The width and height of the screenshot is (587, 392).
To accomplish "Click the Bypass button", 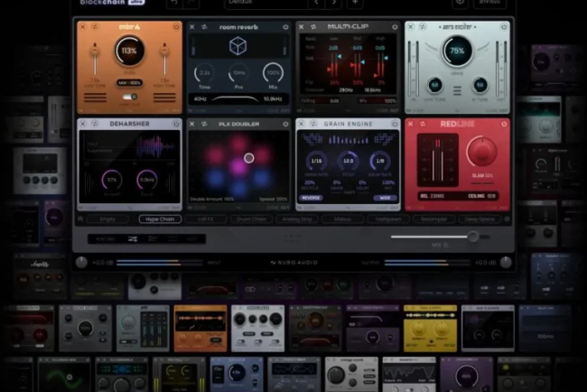I will 490,3.
